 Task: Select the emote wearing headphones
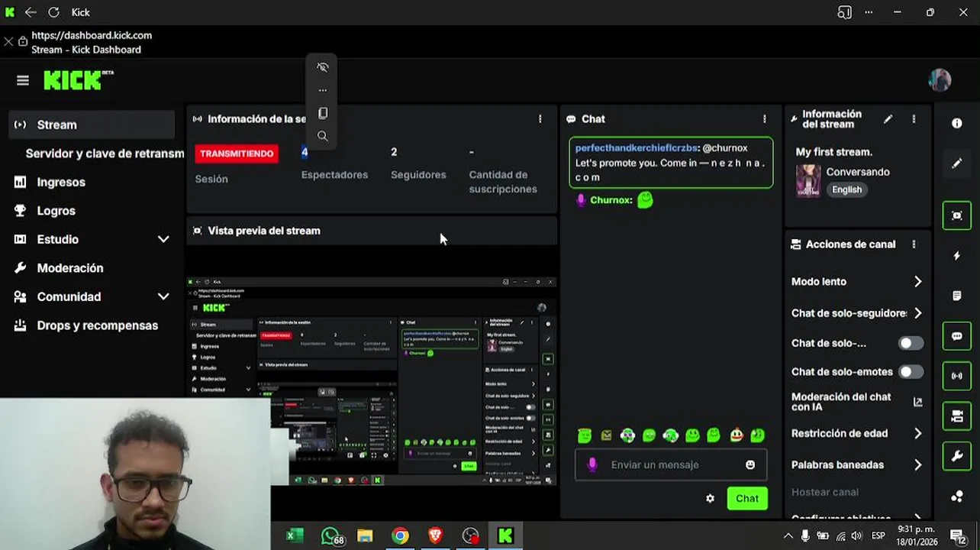click(x=671, y=435)
